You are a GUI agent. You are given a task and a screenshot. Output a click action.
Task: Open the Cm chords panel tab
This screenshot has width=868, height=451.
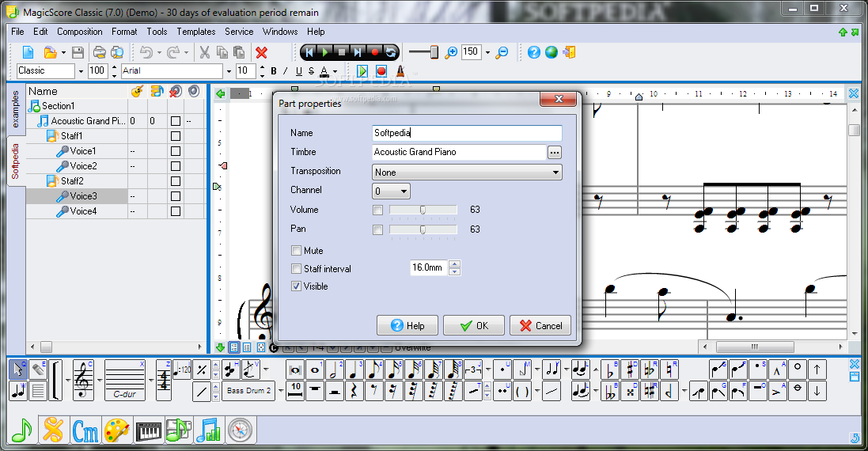coord(85,430)
